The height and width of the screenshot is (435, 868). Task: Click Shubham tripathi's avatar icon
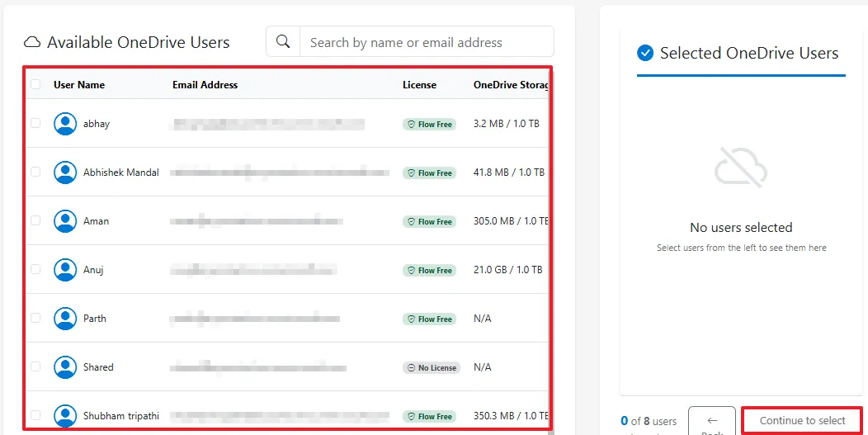point(65,416)
